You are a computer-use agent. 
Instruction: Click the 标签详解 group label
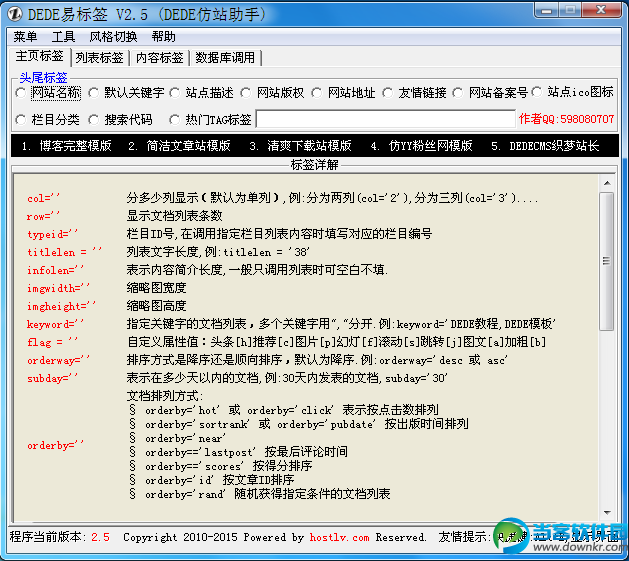tap(314, 165)
